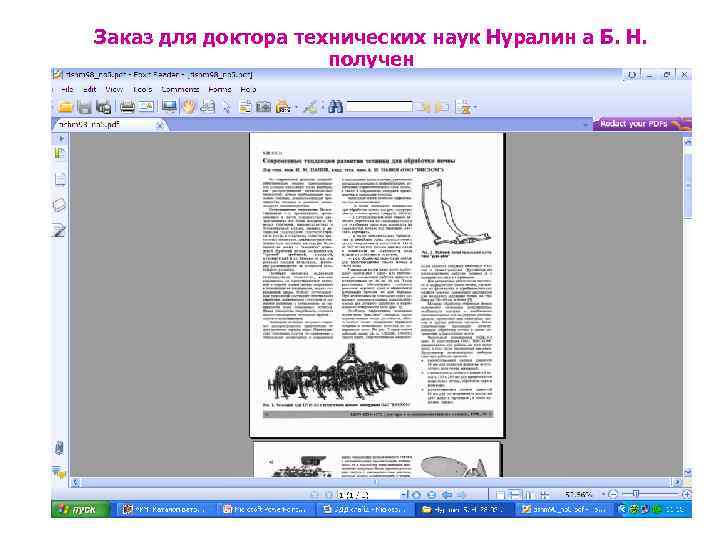Switch to the Foxit PDF taskbar button
The image size is (720, 540).
pyautogui.click(x=564, y=509)
